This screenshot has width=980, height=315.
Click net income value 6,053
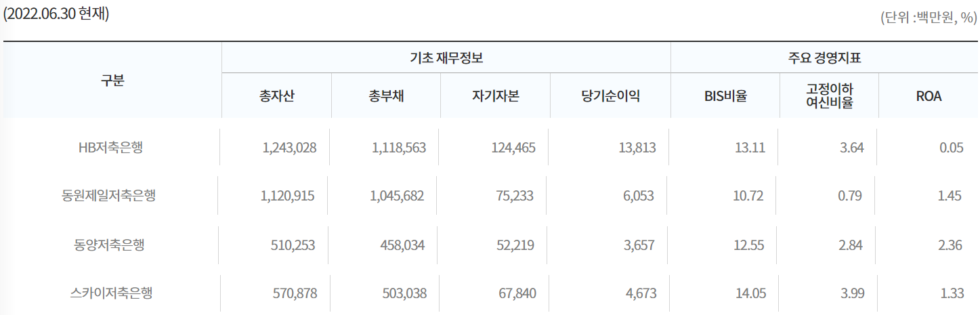[x=639, y=196]
